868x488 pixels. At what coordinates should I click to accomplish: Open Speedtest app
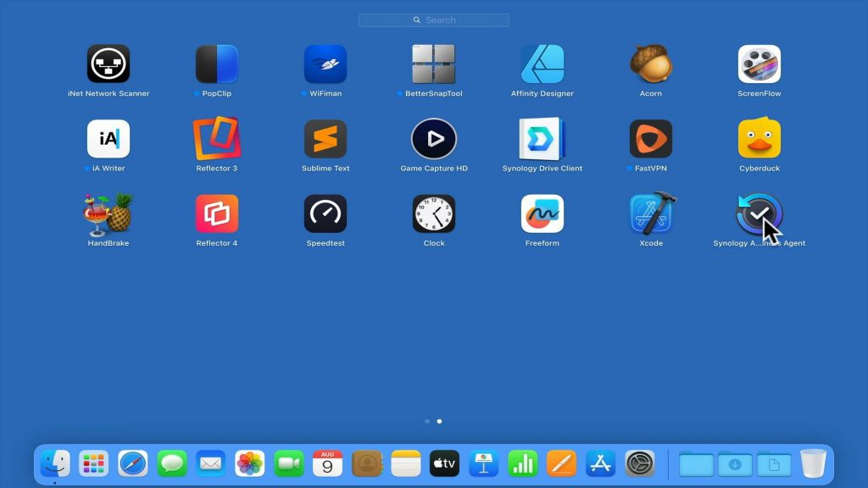[325, 213]
